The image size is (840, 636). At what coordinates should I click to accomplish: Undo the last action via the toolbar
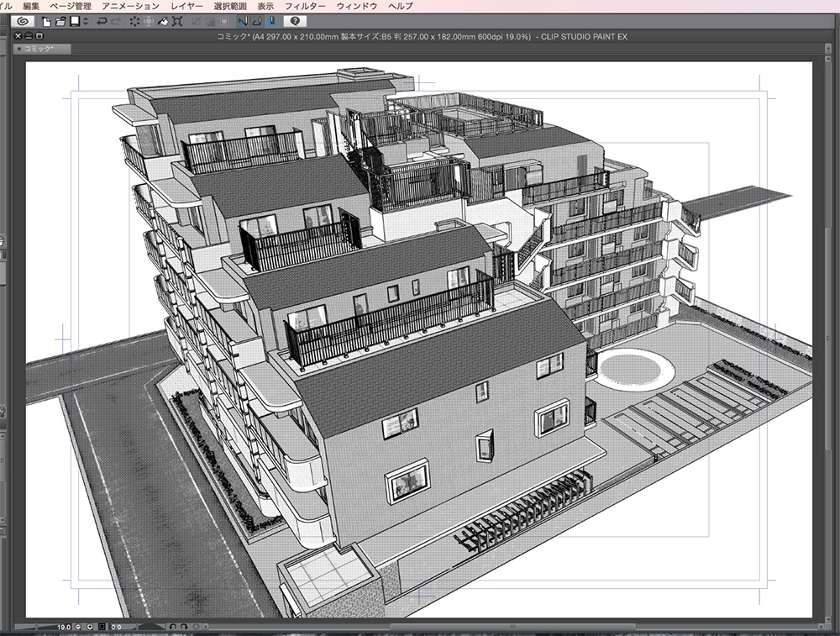pyautogui.click(x=101, y=20)
